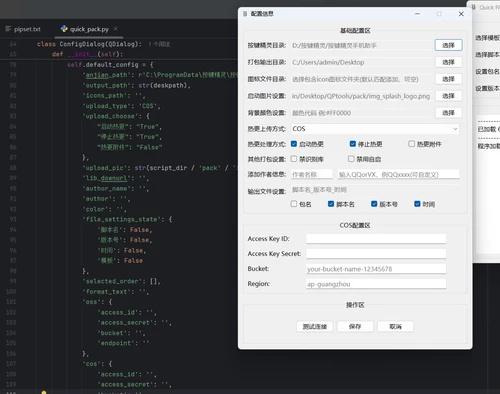Check the 禁用自启 checkbox
This screenshot has width=500, height=394.
tap(351, 159)
